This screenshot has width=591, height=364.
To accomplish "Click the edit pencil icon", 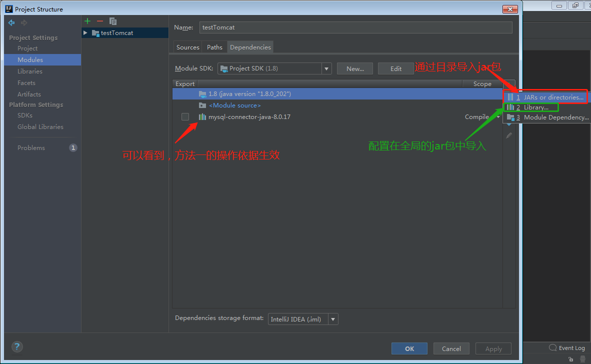I will pyautogui.click(x=509, y=135).
